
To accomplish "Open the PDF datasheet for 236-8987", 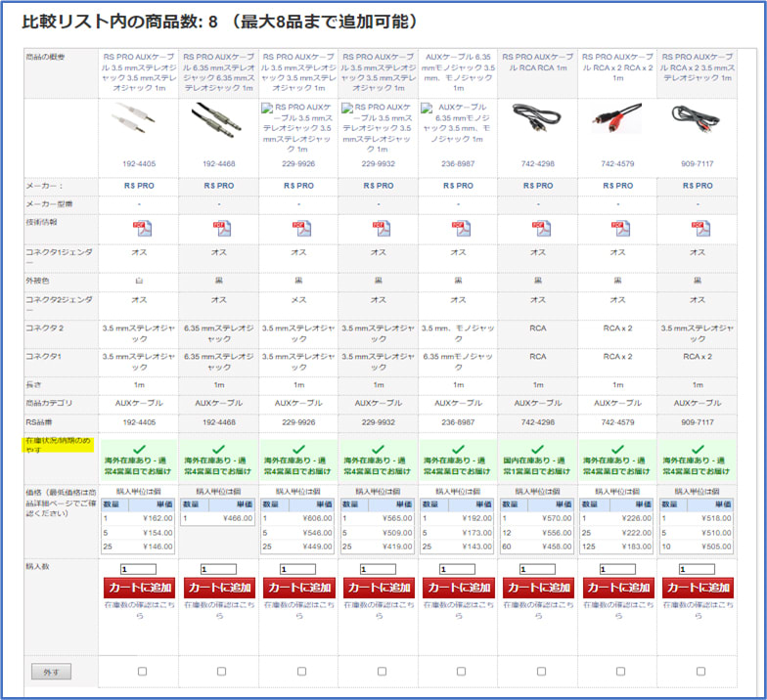I will click(462, 229).
